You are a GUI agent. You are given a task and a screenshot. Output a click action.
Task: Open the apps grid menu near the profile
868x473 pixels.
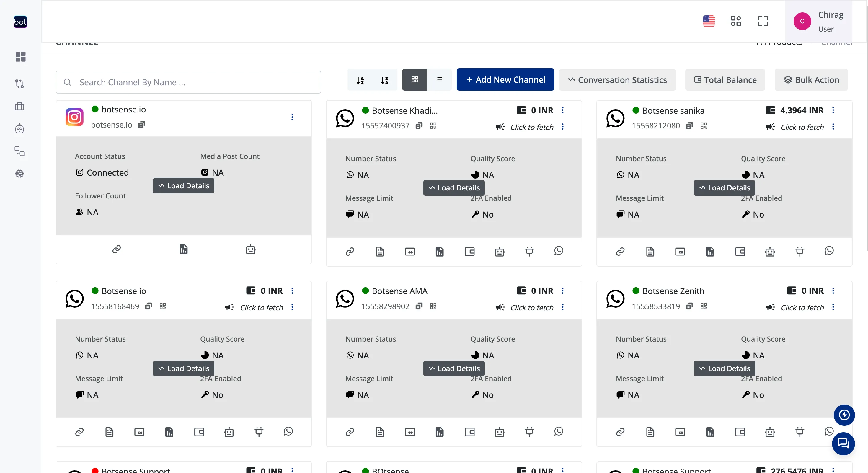click(x=736, y=21)
